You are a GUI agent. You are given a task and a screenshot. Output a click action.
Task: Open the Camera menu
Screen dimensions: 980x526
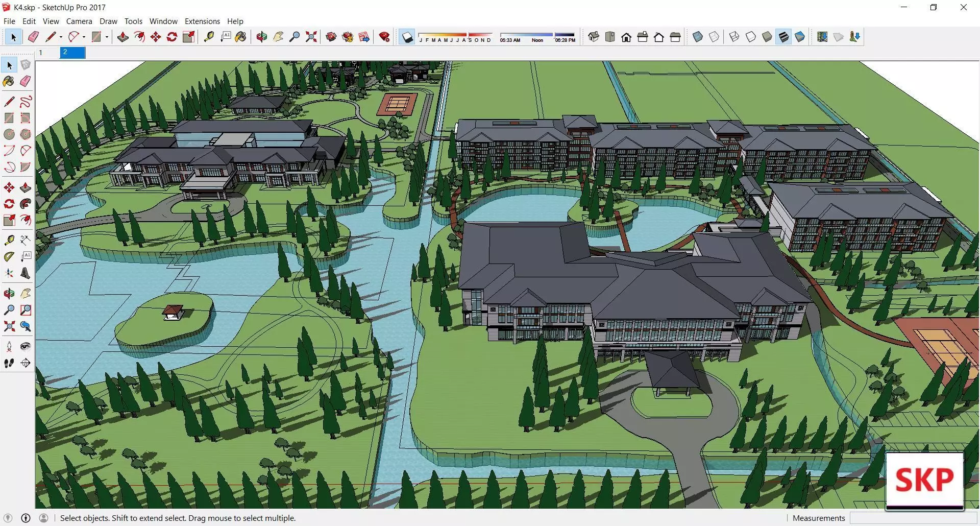pyautogui.click(x=79, y=21)
